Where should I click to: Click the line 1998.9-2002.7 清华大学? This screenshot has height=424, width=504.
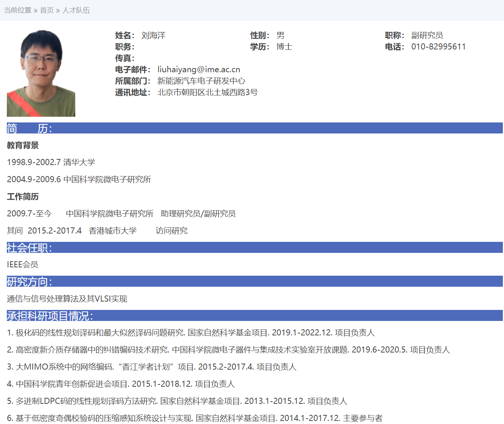coord(51,162)
